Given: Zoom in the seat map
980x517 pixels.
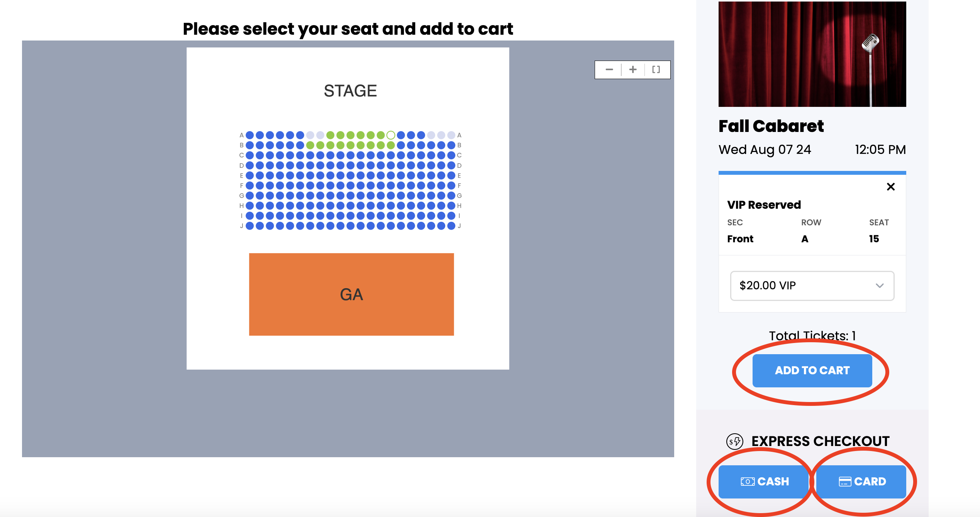Looking at the screenshot, I should coord(633,70).
